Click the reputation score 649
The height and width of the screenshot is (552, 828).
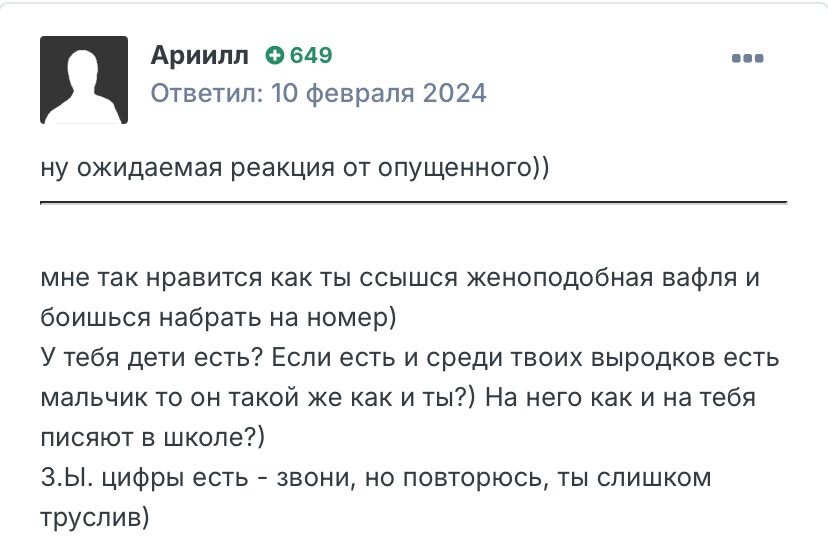310,55
